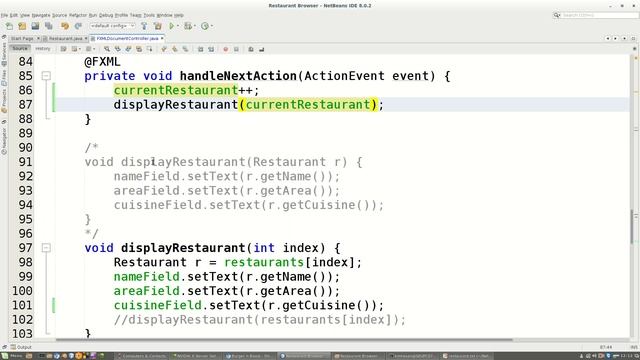Click the Open Project toolbar icon

click(35, 26)
